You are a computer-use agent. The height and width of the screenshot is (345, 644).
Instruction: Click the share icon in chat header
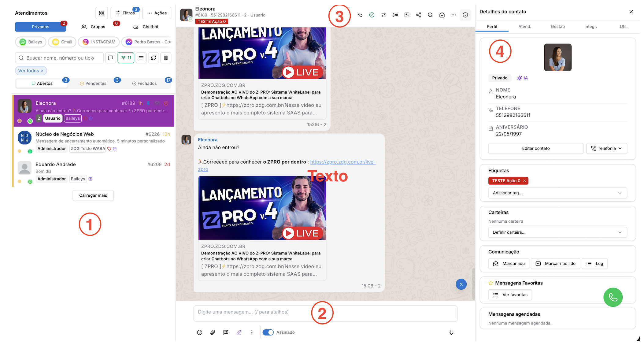(419, 15)
